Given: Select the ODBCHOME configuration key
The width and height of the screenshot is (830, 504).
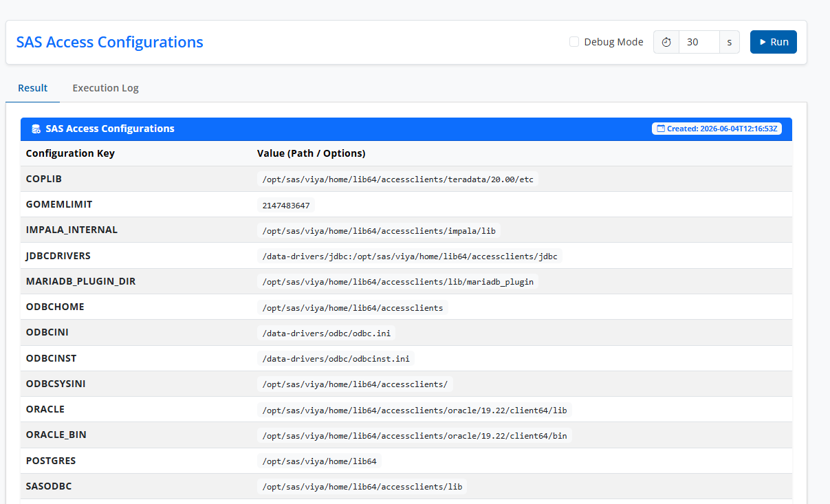Looking at the screenshot, I should tap(55, 307).
